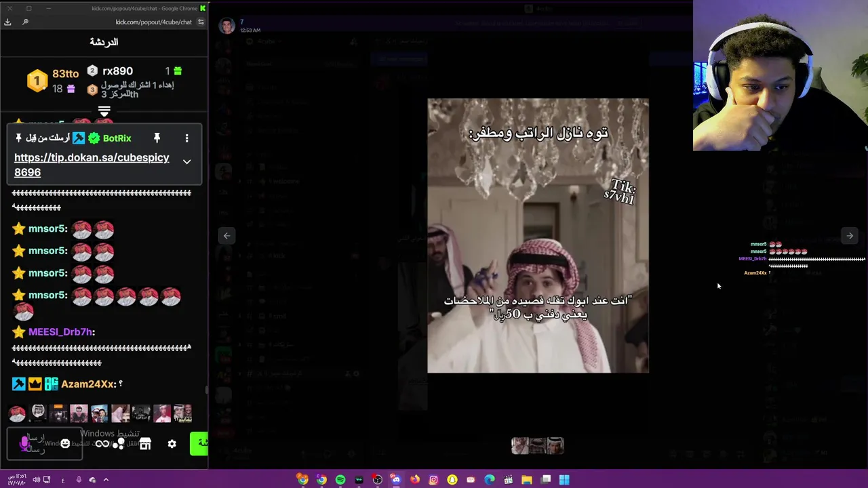Open Spotify from the taskbar
This screenshot has height=488, width=868.
[x=340, y=479]
